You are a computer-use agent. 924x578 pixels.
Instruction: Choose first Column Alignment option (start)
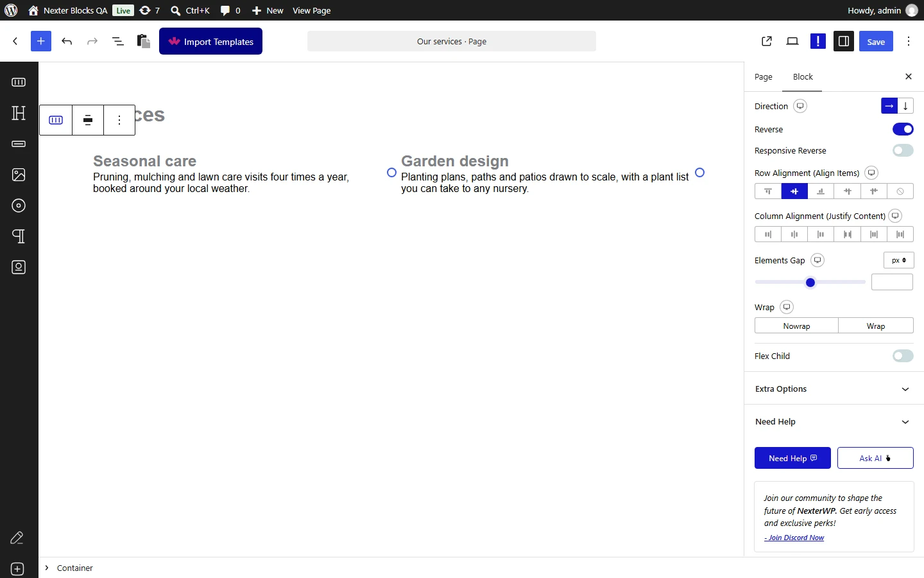[768, 234]
